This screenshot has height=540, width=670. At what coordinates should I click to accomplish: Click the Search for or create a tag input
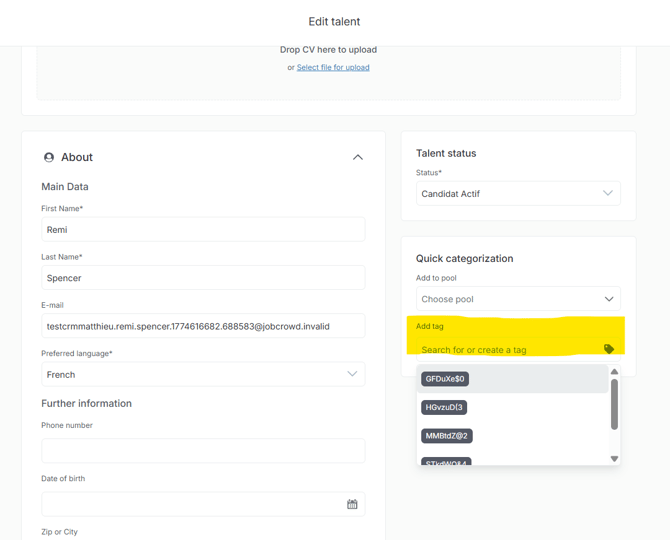click(x=505, y=350)
